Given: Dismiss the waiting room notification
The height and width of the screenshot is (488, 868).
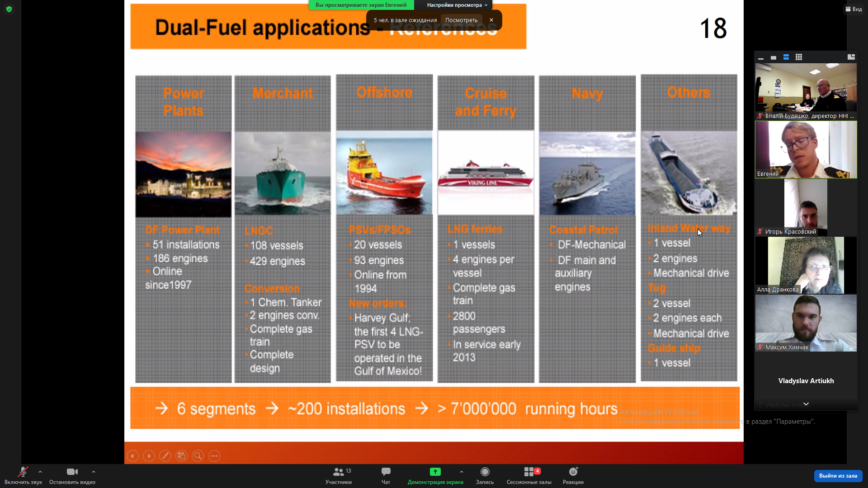Looking at the screenshot, I should 491,20.
